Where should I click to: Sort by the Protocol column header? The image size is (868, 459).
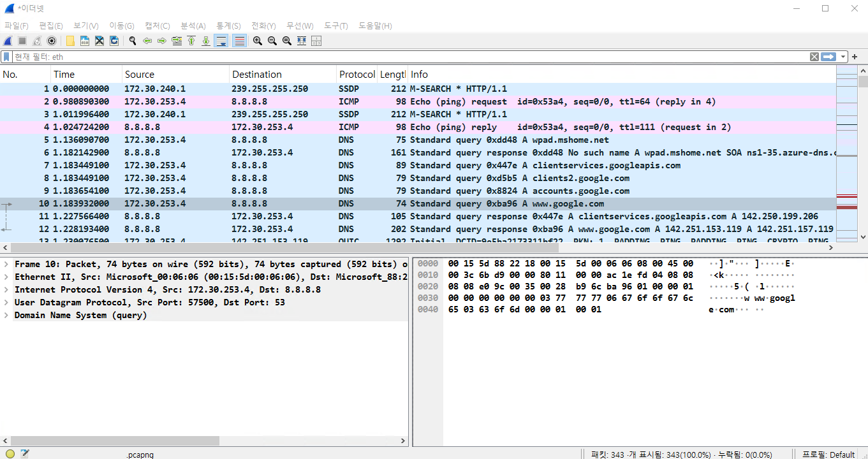[357, 75]
